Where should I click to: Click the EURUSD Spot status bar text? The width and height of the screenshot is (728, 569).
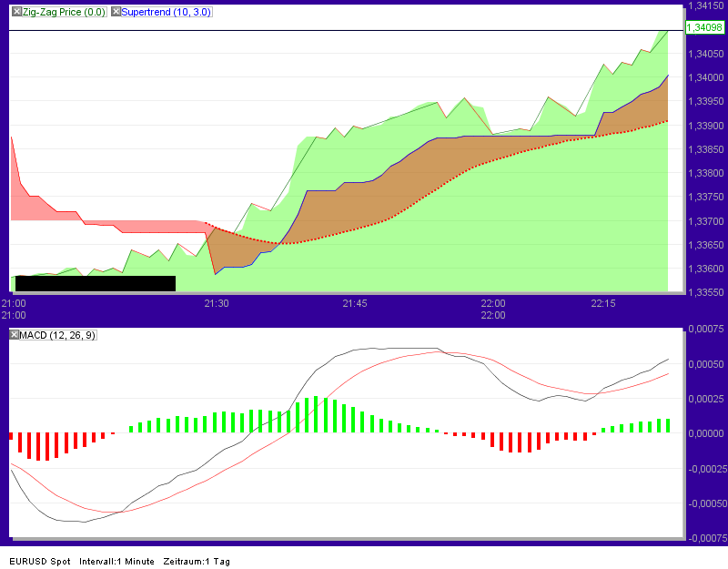click(x=40, y=562)
